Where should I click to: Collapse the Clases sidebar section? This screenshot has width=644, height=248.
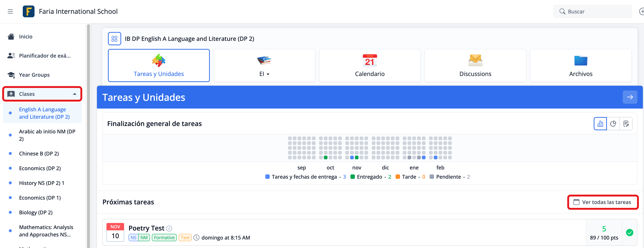75,94
